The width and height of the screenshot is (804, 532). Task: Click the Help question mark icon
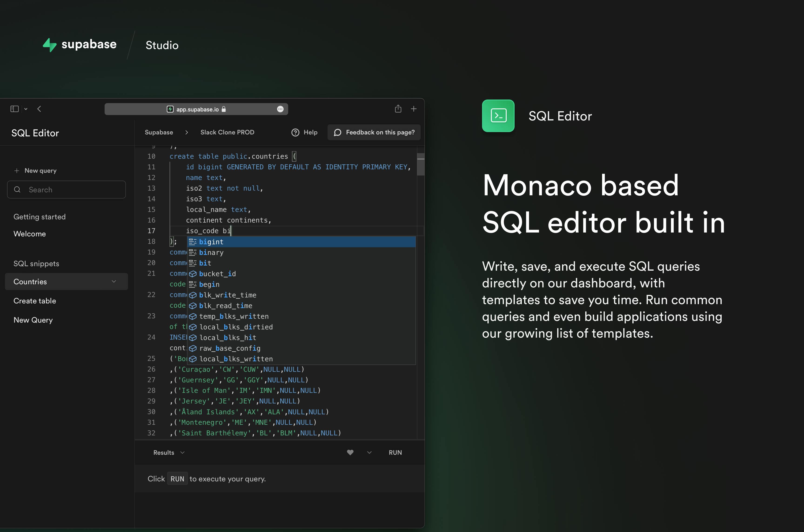coord(295,132)
